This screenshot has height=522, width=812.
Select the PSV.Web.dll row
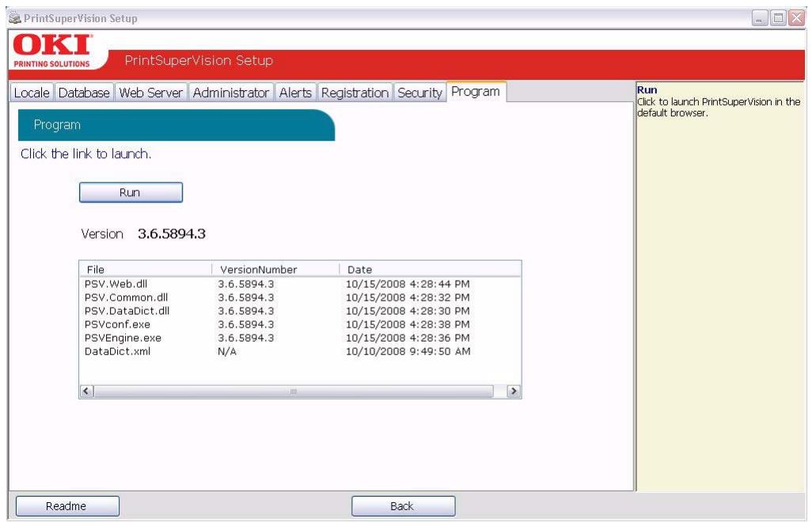300,283
